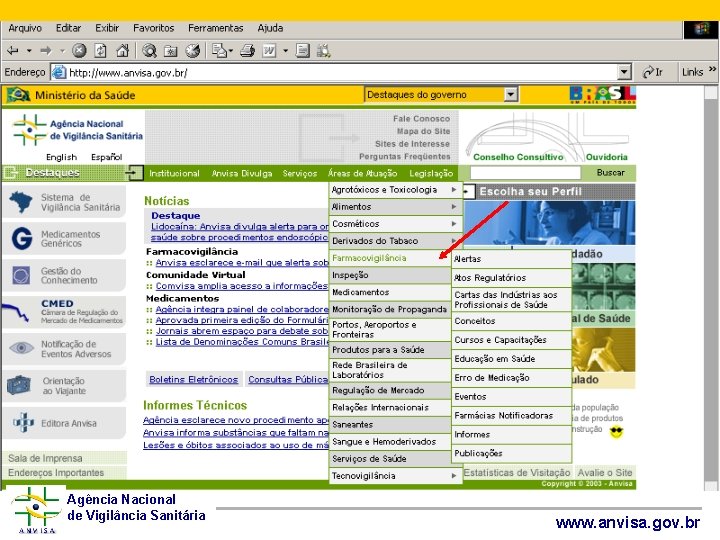Expand the Alimentos submenu arrow

coord(454,207)
